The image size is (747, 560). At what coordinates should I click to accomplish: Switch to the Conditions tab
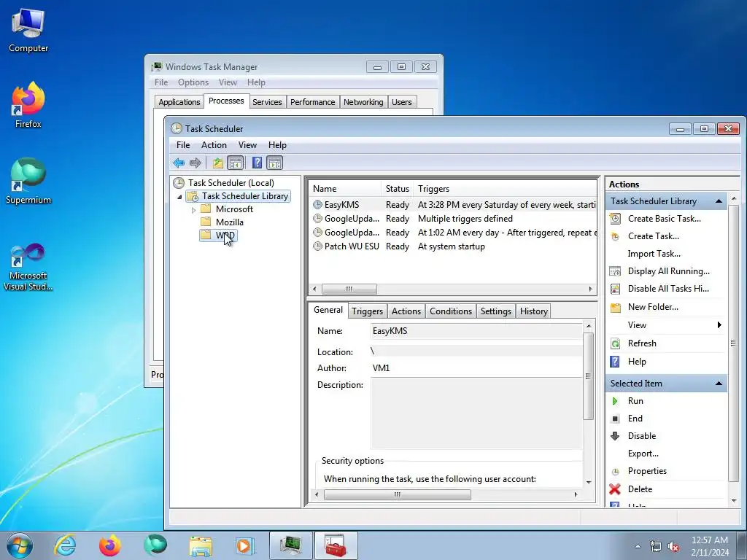(x=451, y=311)
